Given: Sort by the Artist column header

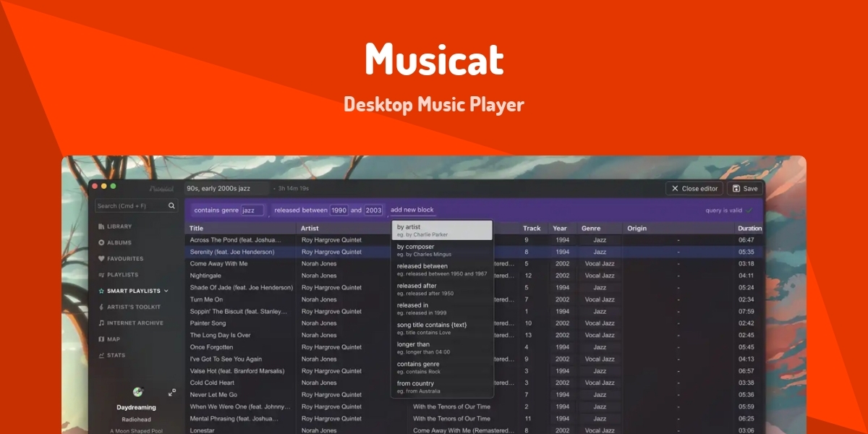Looking at the screenshot, I should coord(310,229).
